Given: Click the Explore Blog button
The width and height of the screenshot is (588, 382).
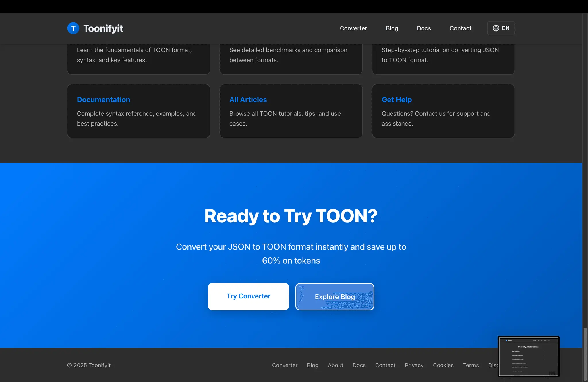Looking at the screenshot, I should (x=335, y=297).
